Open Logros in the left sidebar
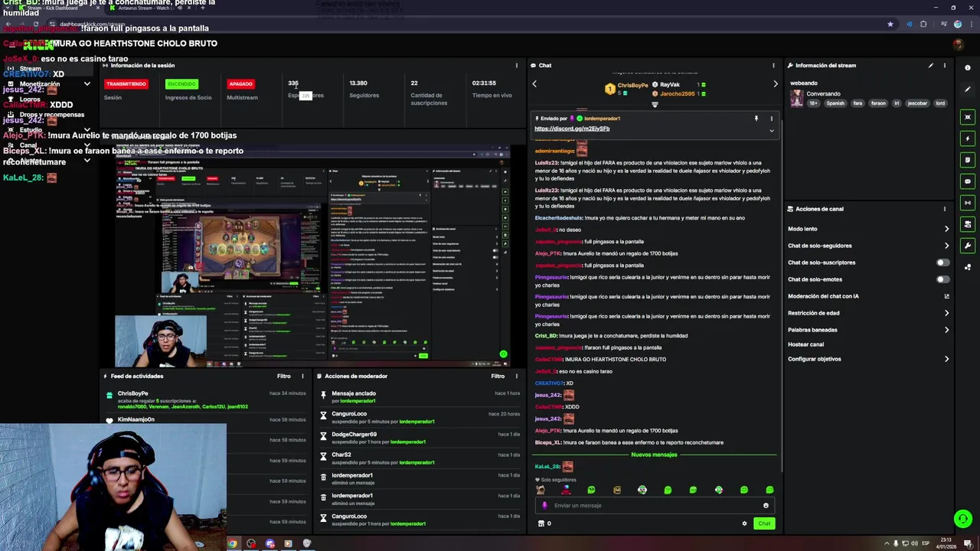The image size is (980, 551). coord(30,99)
